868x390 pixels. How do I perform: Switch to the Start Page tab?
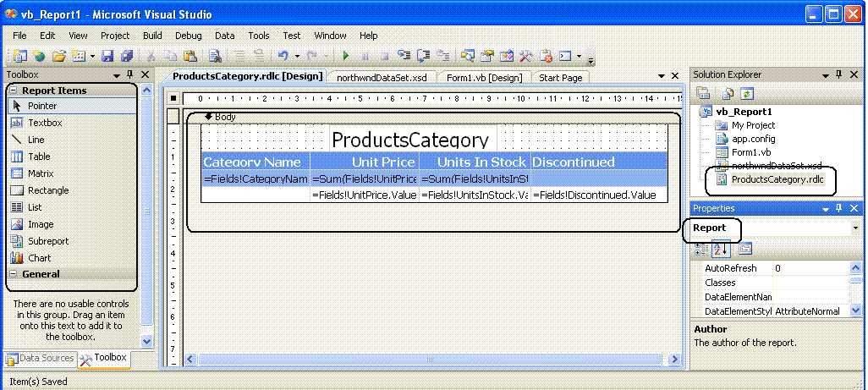click(560, 78)
